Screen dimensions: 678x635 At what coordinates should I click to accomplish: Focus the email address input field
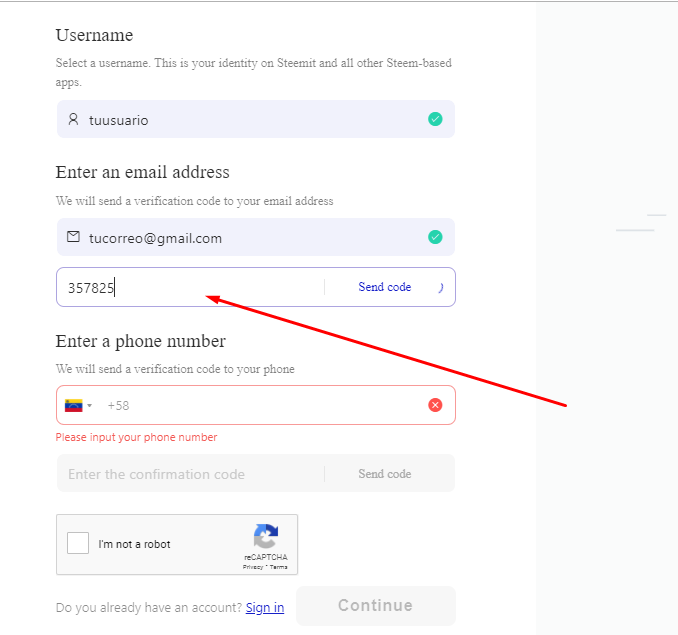pos(256,237)
